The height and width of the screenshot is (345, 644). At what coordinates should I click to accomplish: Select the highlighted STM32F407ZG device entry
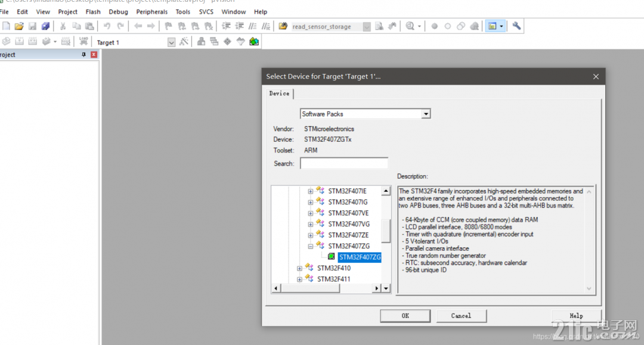click(360, 257)
